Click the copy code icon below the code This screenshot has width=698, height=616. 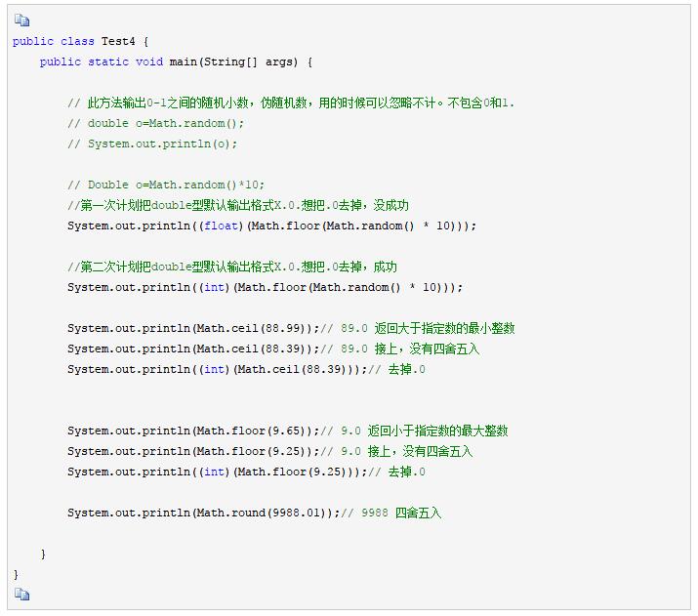click(x=21, y=595)
